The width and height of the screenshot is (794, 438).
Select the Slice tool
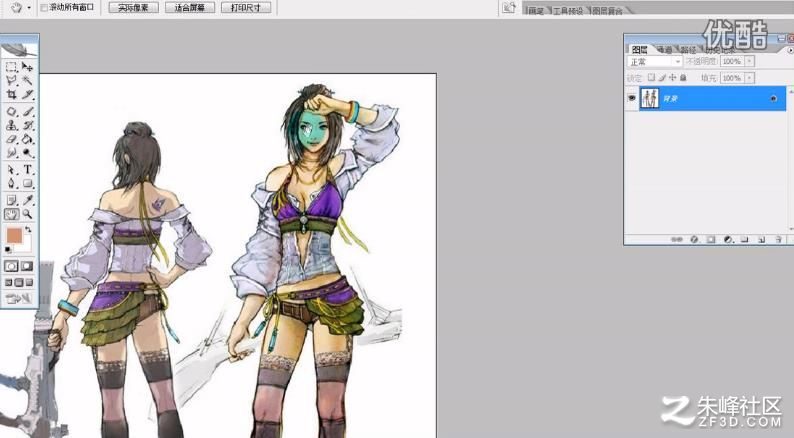27,94
